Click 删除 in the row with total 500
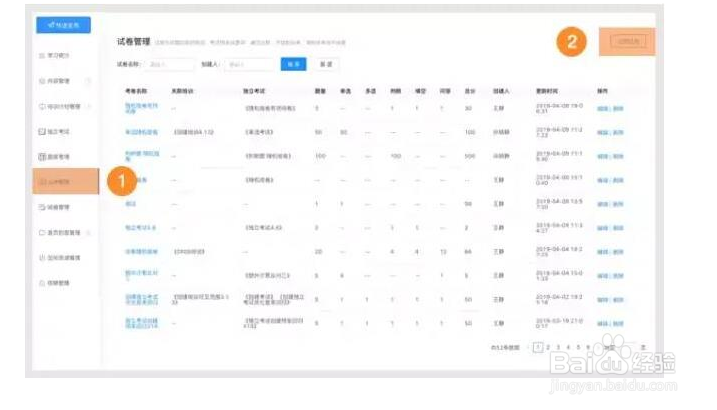Screen dimensions: 717x410 (x=618, y=156)
